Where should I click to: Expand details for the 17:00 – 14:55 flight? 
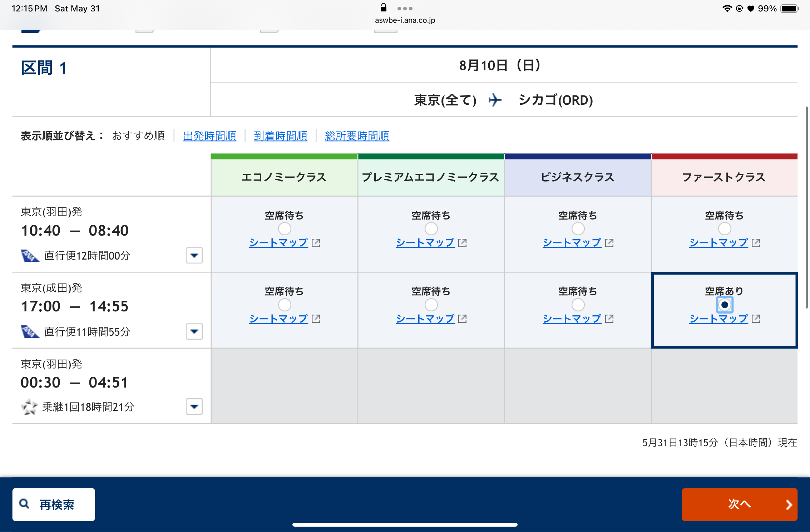click(x=194, y=331)
